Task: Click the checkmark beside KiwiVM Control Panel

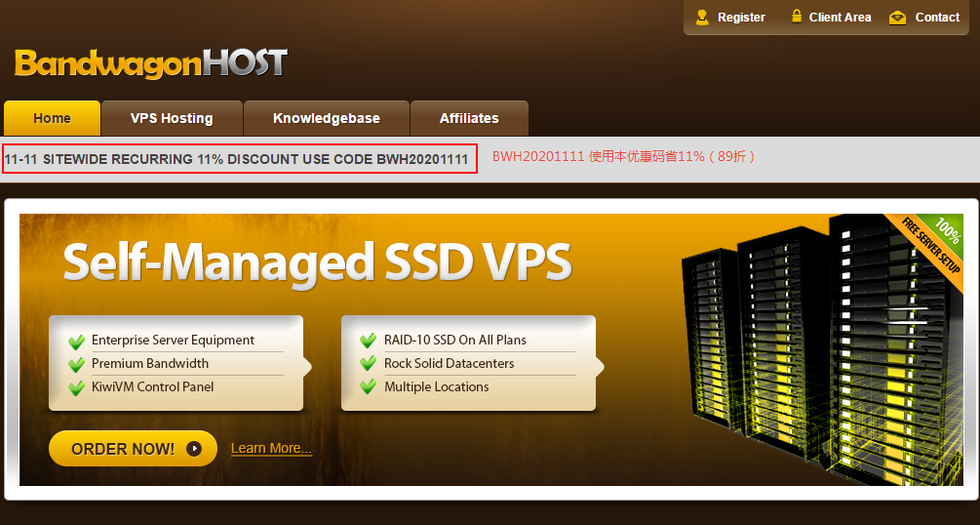Action: (76, 388)
